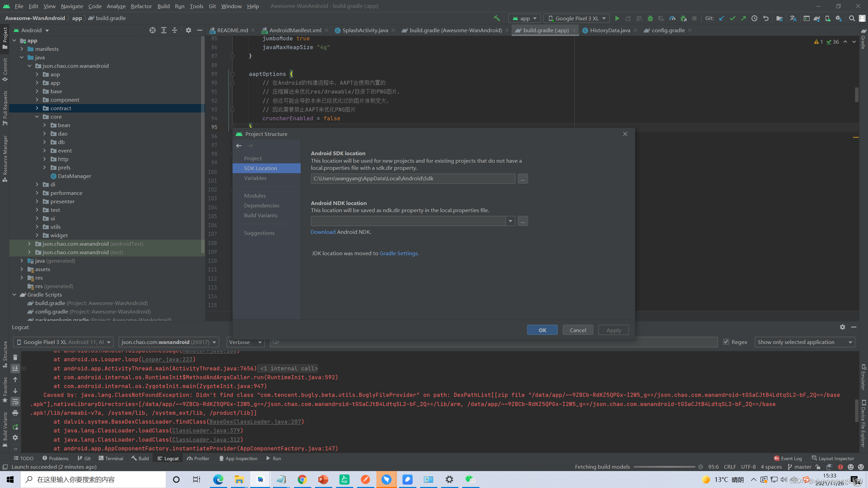Viewport: 868px width, 488px height.
Task: Commit changes via the Git checkmark icon
Action: (732, 18)
